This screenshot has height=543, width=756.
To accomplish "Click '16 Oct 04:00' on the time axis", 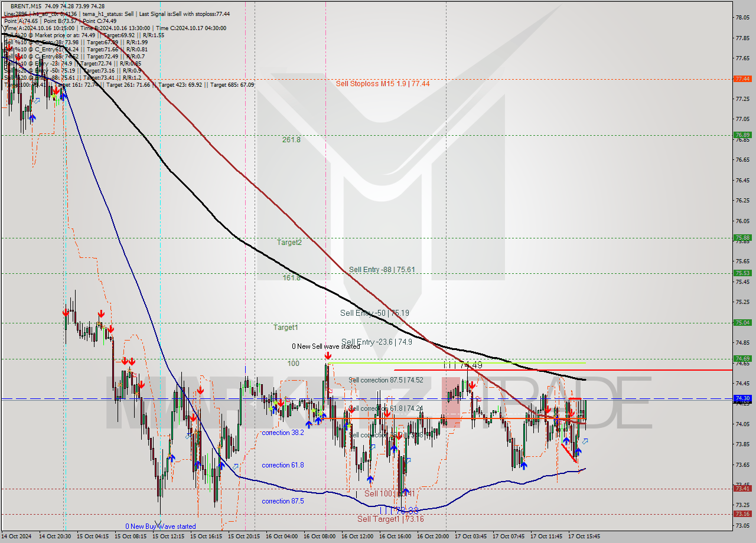I will point(282,537).
